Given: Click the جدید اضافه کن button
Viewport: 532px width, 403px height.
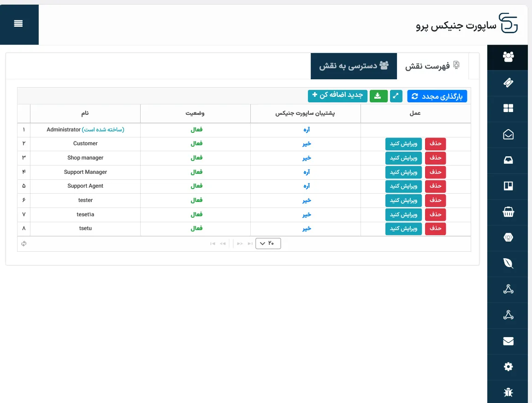Looking at the screenshot, I should click(337, 96).
